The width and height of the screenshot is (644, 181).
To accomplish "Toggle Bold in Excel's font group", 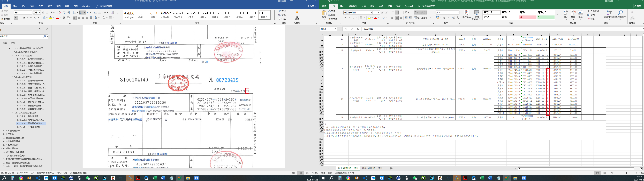I will [x=345, y=18].
